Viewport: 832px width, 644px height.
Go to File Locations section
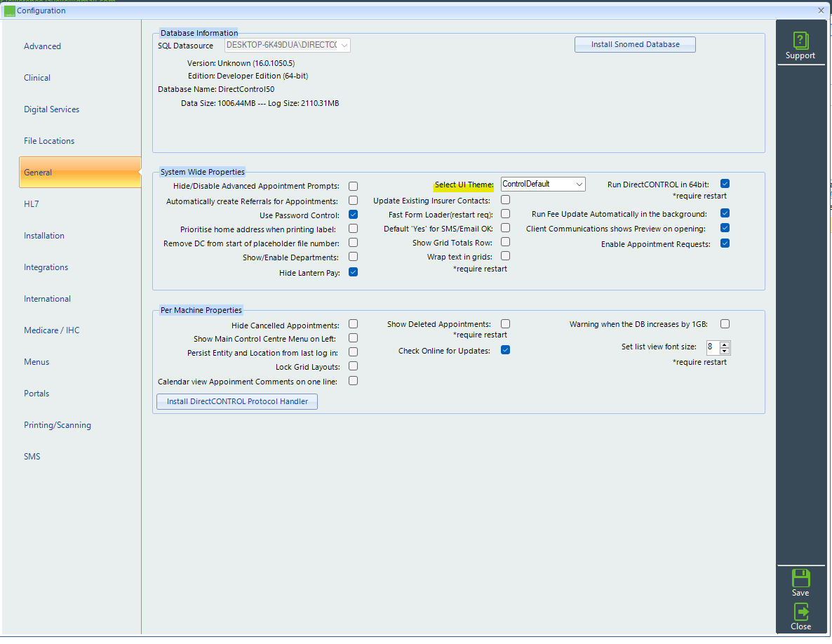49,140
